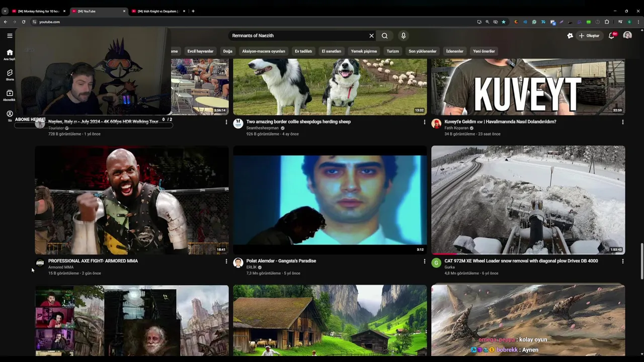Filter by Turizm chip
The height and width of the screenshot is (362, 644).
393,51
